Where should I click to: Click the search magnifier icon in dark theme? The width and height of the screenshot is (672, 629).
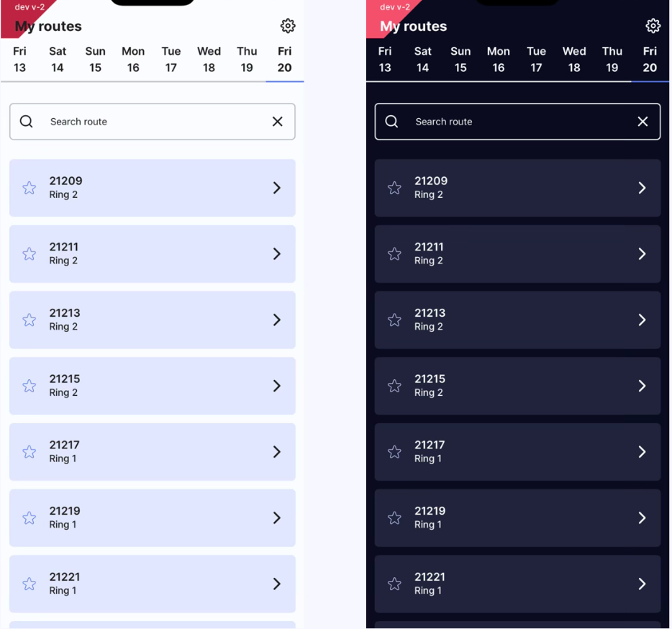point(391,122)
